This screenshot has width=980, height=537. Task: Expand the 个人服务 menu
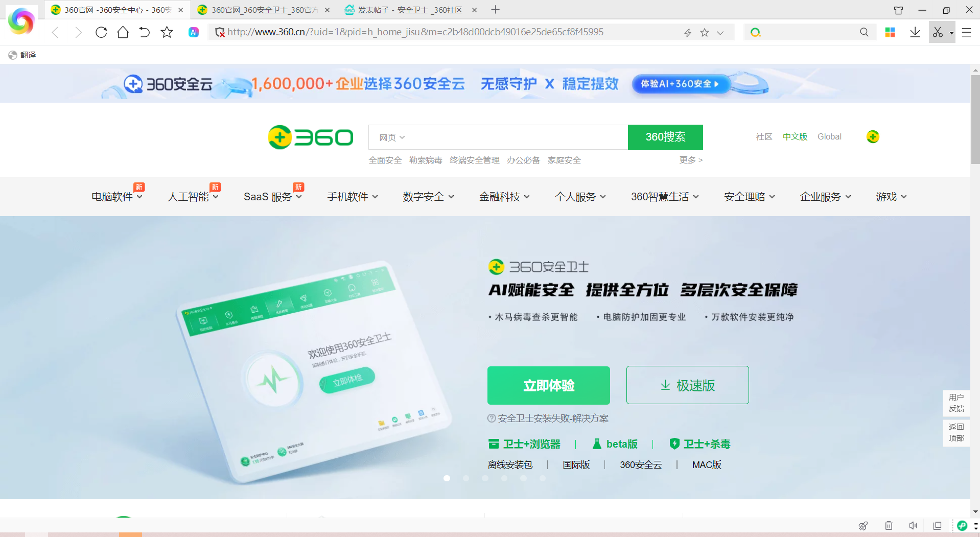coord(580,197)
